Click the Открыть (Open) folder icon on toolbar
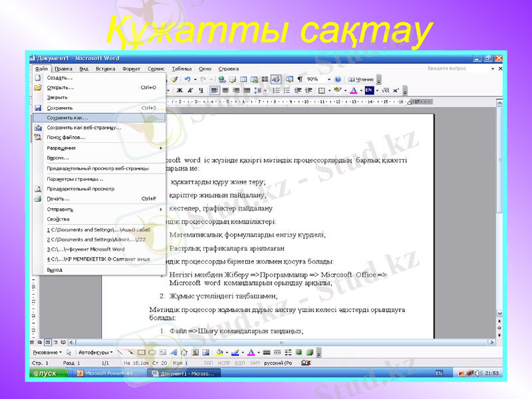Image resolution: width=532 pixels, height=399 pixels. click(x=37, y=86)
